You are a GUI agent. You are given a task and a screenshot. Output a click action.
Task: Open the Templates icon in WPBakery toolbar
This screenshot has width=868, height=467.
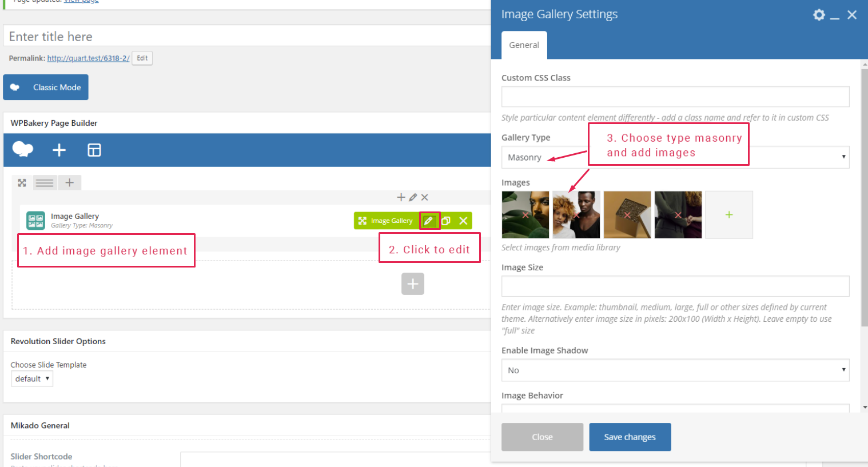click(x=94, y=150)
